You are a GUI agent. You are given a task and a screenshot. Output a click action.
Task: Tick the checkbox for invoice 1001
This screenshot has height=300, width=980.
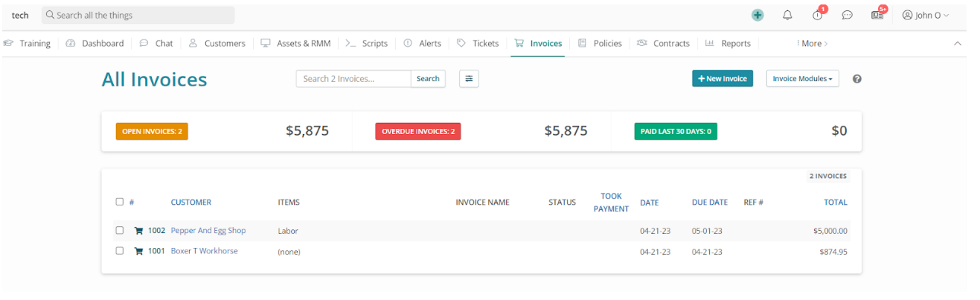point(120,251)
